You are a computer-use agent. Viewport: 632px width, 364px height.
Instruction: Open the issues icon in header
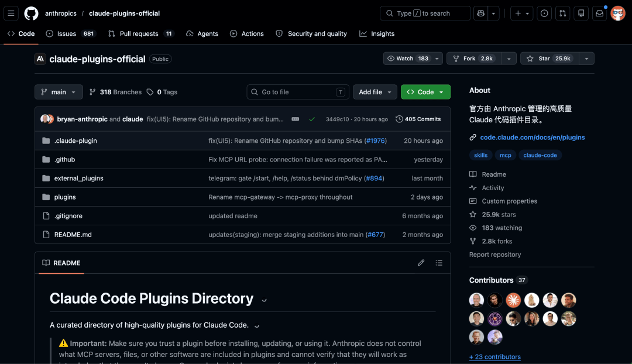pyautogui.click(x=544, y=13)
